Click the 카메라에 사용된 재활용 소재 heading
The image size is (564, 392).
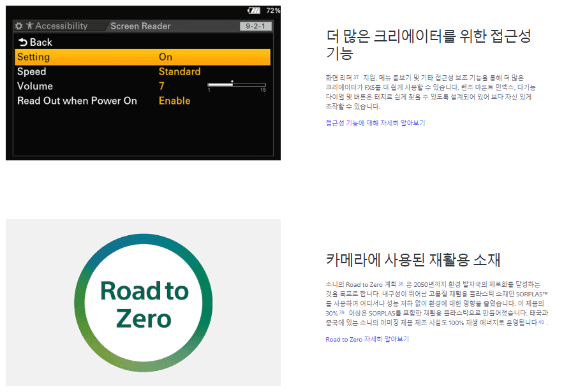coord(413,259)
